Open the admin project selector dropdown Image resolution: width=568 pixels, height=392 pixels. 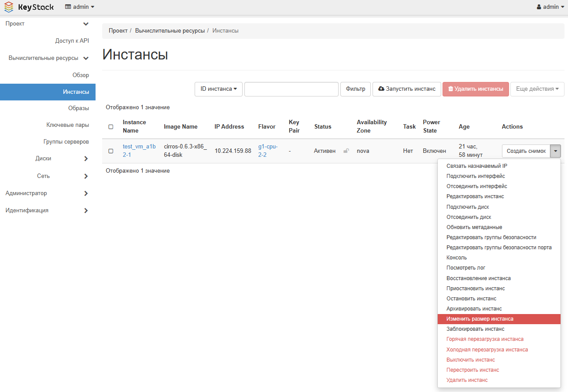point(80,7)
